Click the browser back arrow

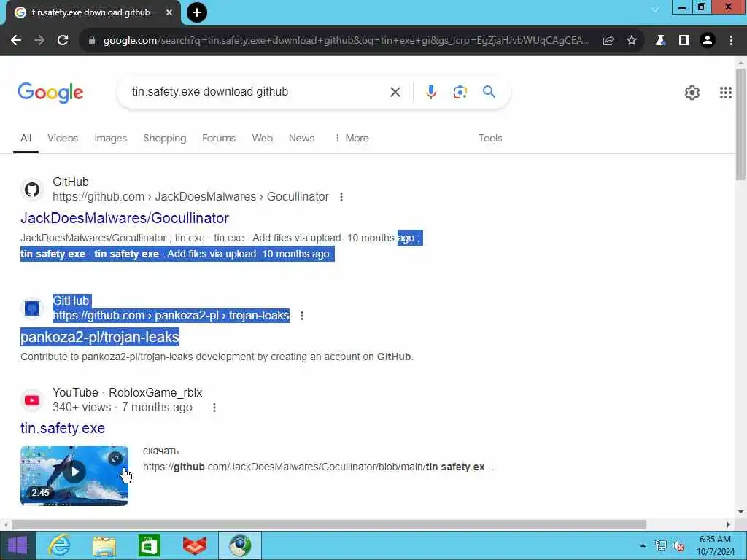click(x=16, y=41)
